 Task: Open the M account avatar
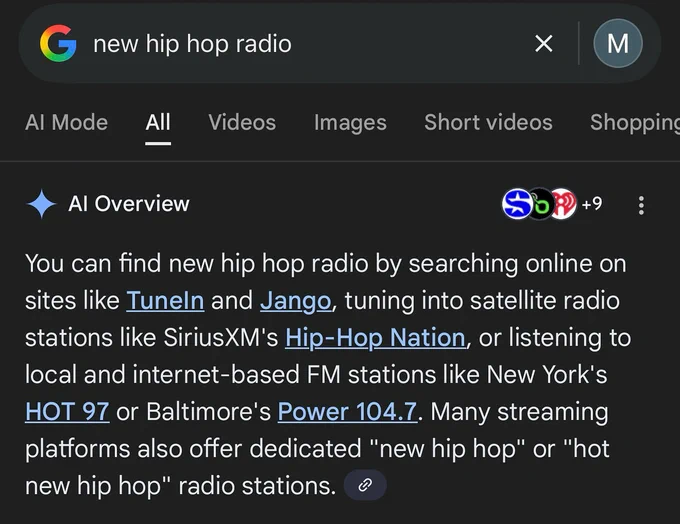[x=618, y=43]
